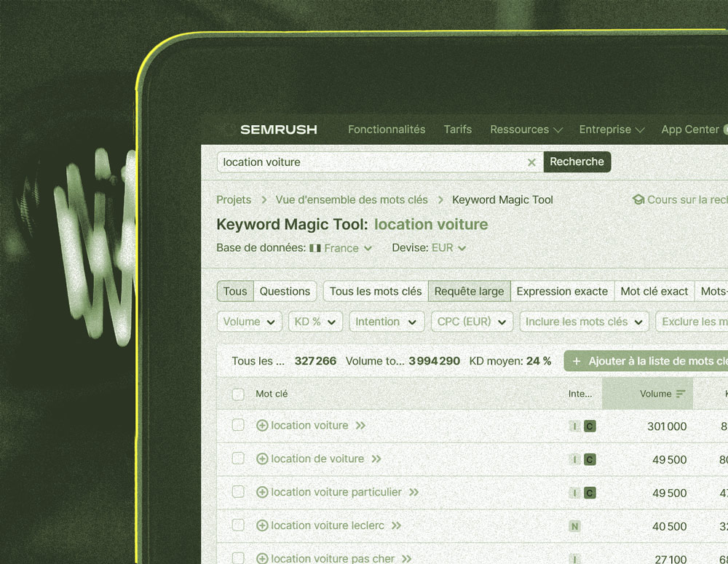Open location voiture leclerc keyword link

328,526
